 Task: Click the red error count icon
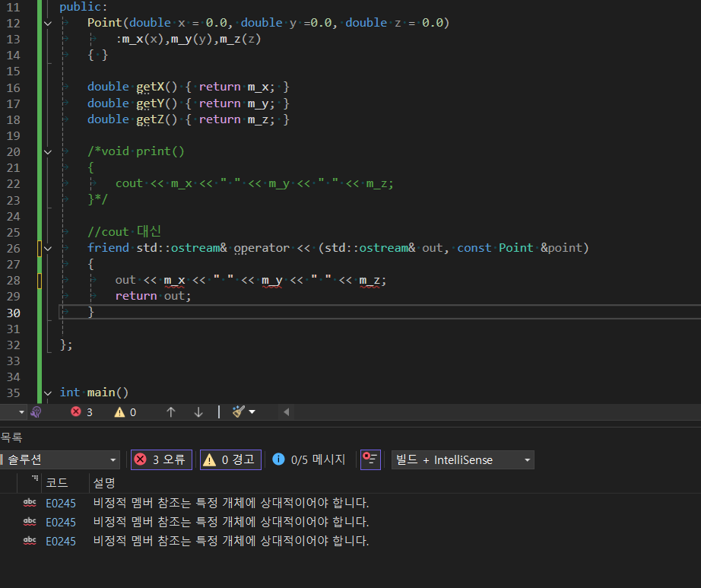(x=76, y=412)
